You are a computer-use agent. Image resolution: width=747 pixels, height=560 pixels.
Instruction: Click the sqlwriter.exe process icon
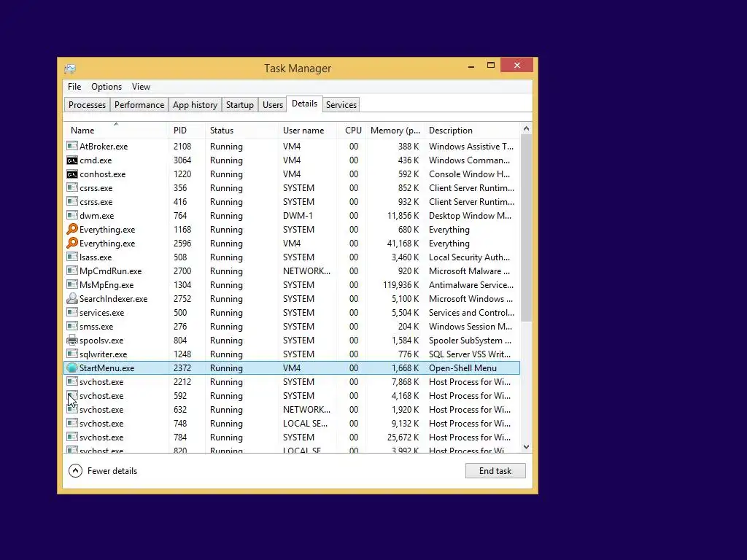click(72, 354)
